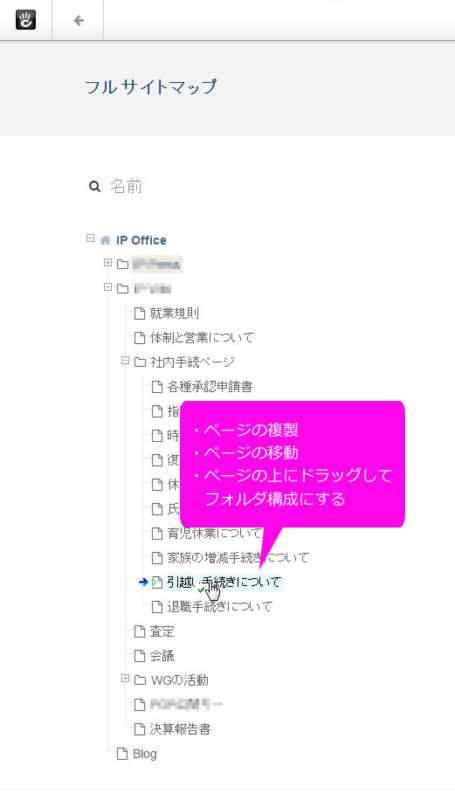Expand the first blurred folder under IP Office
The width and height of the screenshot is (455, 800).
click(108, 262)
